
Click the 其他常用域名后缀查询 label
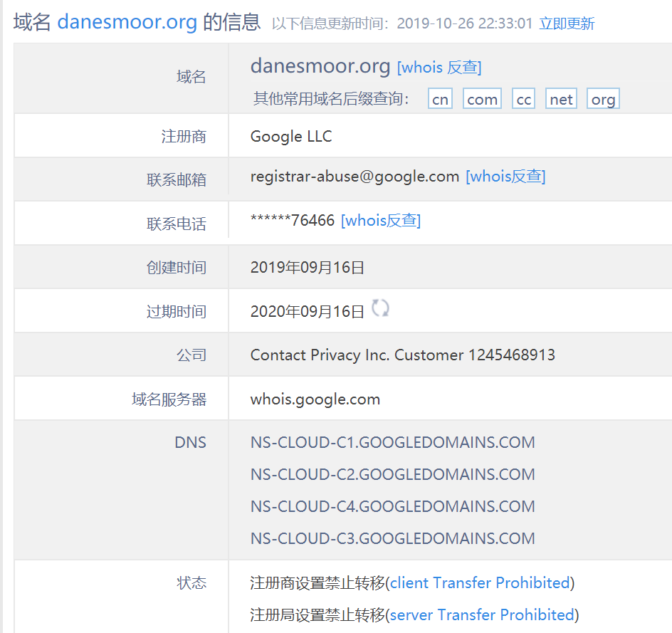[331, 99]
